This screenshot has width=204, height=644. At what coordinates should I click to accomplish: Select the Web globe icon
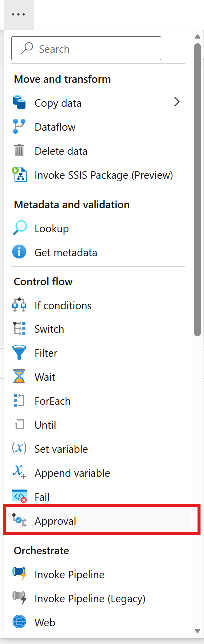tap(19, 622)
